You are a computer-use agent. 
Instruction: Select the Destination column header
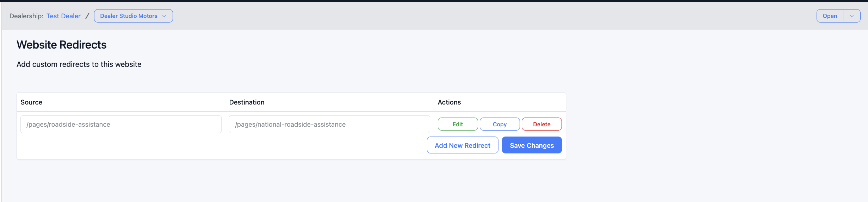[247, 102]
